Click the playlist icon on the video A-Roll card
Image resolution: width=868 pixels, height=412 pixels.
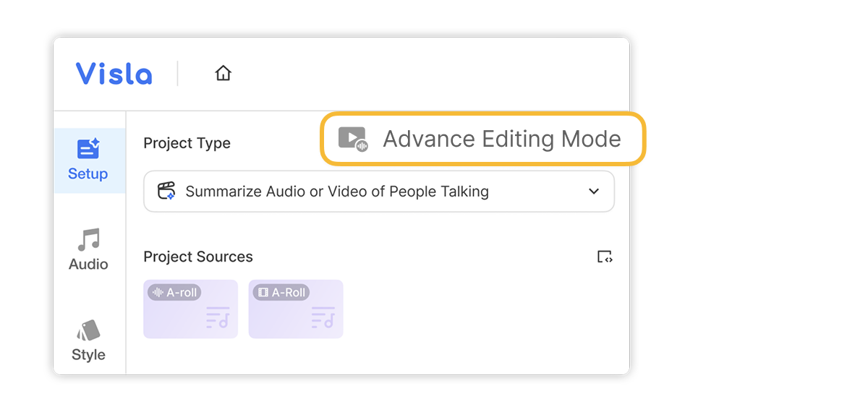(x=323, y=317)
